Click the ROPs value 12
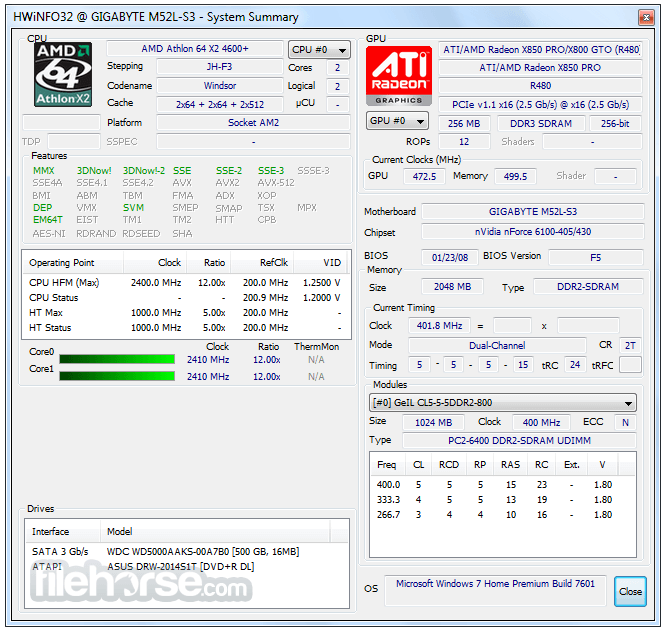This screenshot has height=632, width=665. (464, 142)
